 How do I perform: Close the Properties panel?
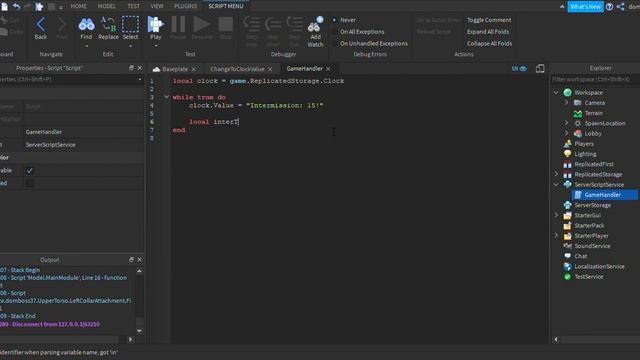coord(140,68)
